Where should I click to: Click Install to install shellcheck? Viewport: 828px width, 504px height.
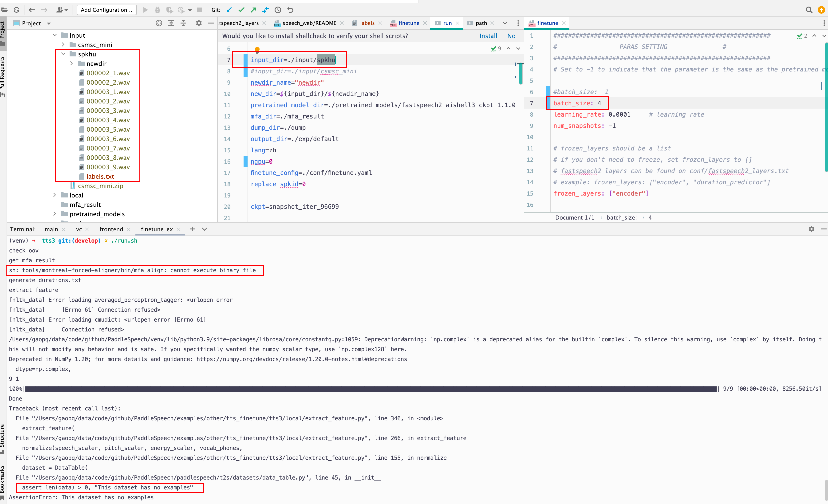pyautogui.click(x=488, y=36)
